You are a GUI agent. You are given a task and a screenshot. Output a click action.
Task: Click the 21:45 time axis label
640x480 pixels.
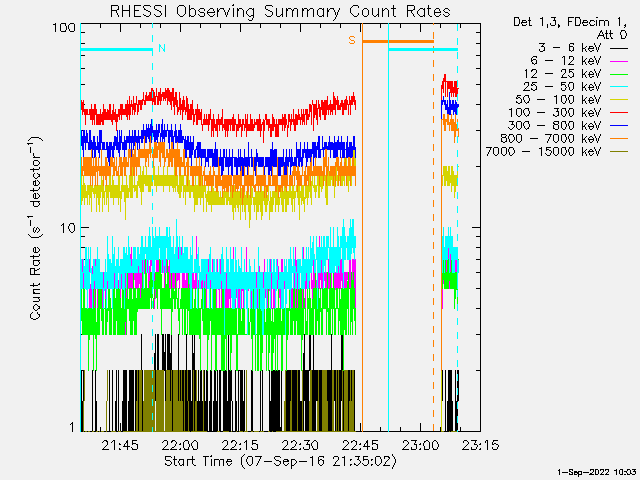tap(120, 445)
